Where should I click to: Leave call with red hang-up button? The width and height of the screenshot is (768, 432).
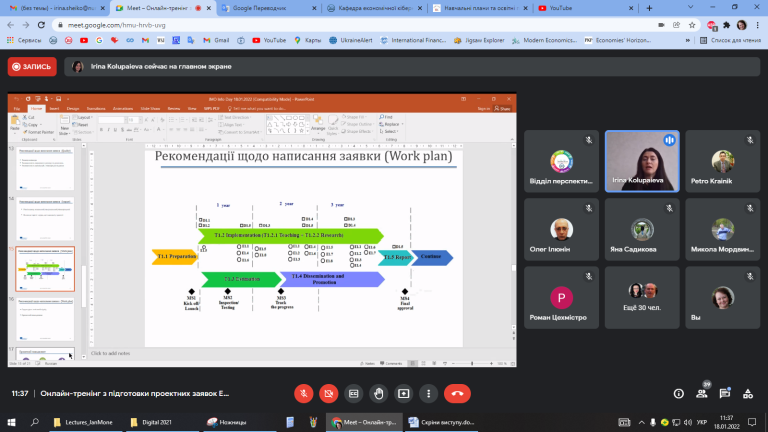(x=457, y=394)
